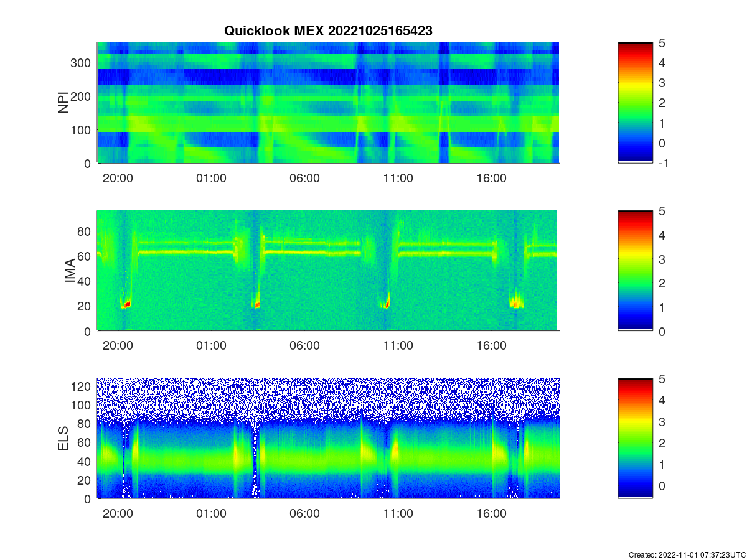Click the "Created: 2022-11-01 07:37:23UTC" footer text

pos(687,554)
